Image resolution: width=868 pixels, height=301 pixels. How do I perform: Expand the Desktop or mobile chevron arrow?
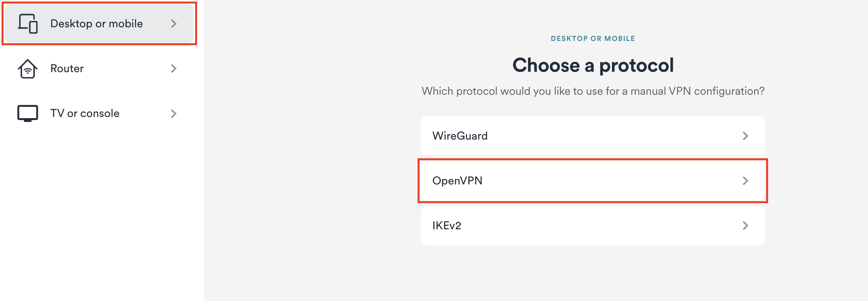[x=174, y=24]
